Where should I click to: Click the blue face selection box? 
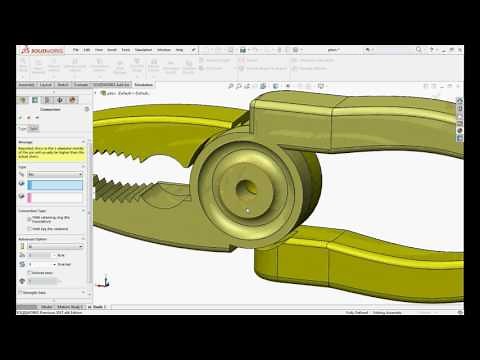[x=55, y=185]
